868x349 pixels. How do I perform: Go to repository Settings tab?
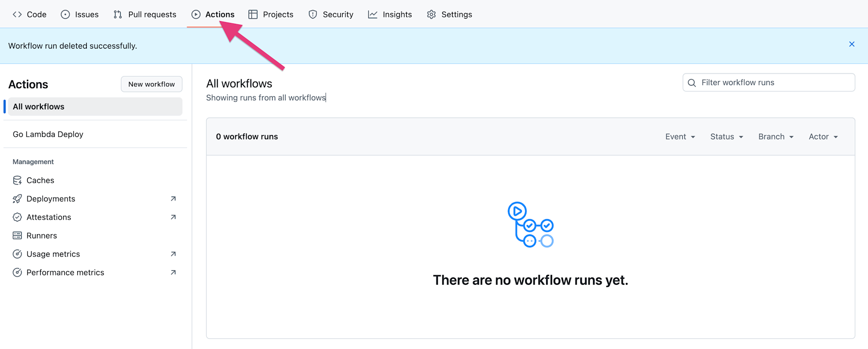click(449, 14)
